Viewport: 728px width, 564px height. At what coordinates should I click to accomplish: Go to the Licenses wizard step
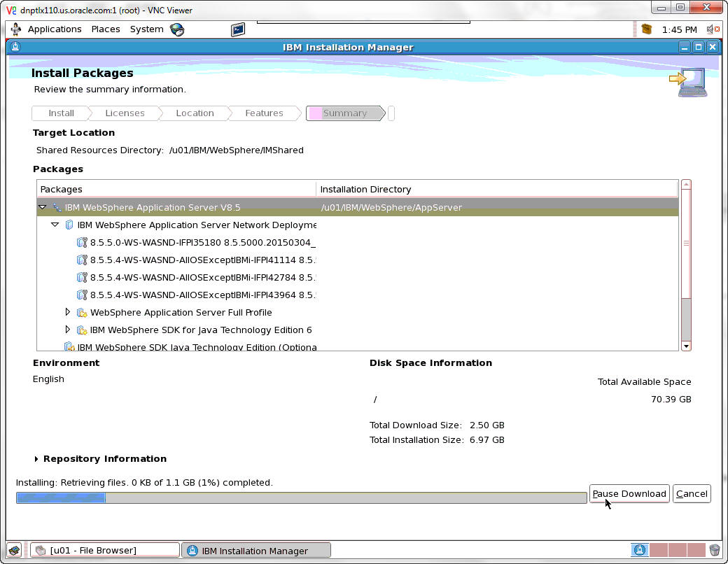125,113
